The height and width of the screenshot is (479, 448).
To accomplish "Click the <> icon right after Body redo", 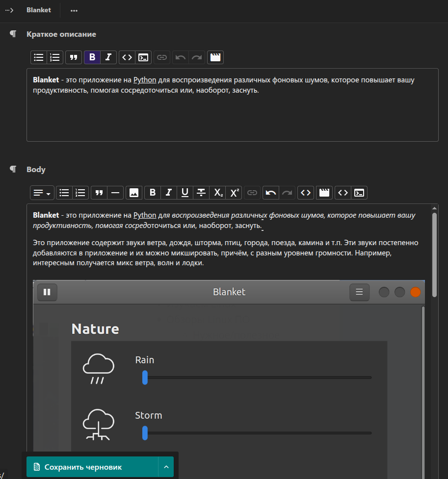I will point(306,193).
